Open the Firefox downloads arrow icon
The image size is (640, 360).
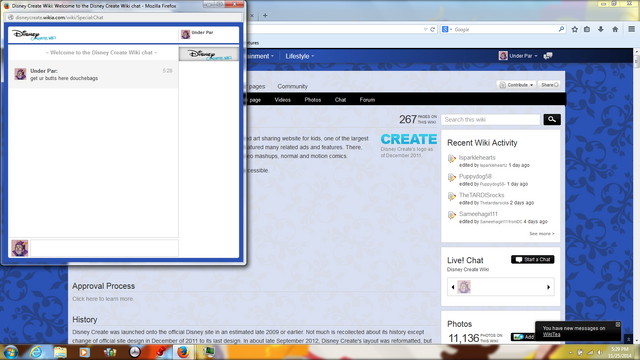coord(601,29)
